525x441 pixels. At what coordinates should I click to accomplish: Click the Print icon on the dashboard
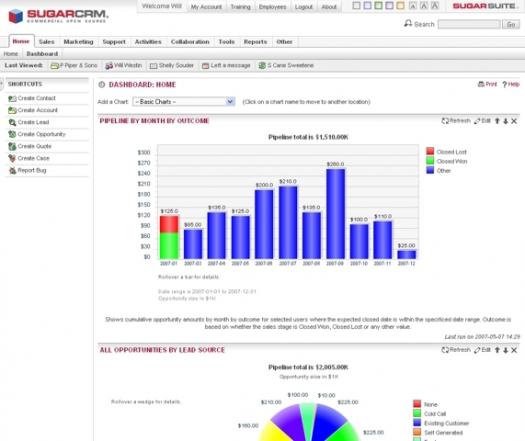[x=481, y=84]
